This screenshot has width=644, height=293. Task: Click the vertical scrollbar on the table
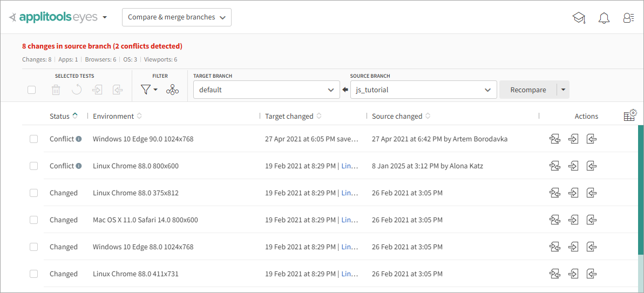641,189
